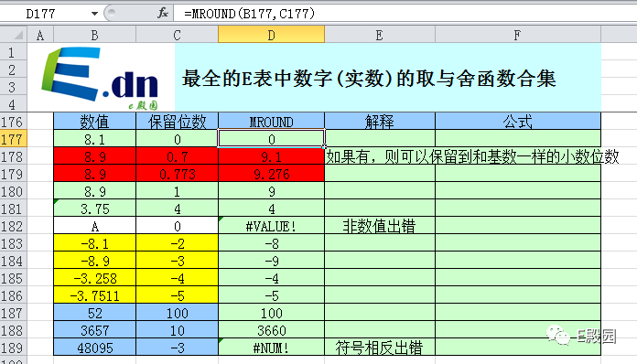Image resolution: width=637 pixels, height=364 pixels.
Task: Select column F header
Action: tap(518, 35)
